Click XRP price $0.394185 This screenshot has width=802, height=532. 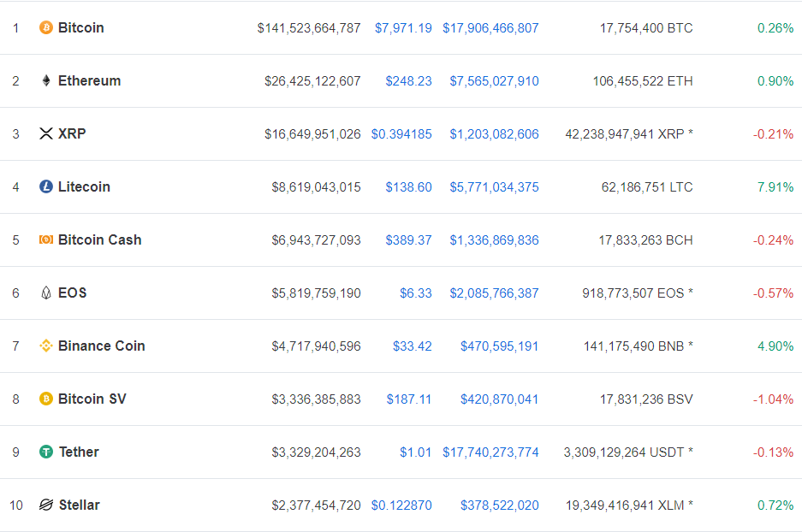tap(401, 134)
